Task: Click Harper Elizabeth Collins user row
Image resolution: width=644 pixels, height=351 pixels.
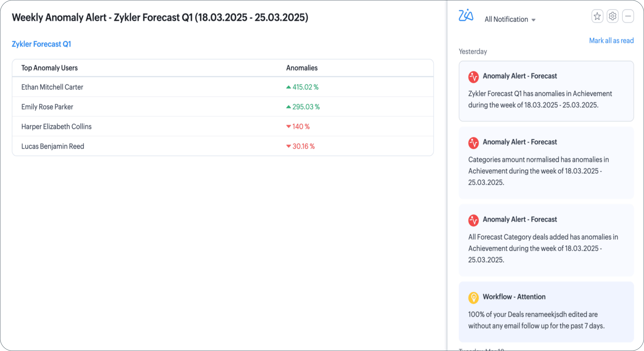Action: (x=56, y=127)
